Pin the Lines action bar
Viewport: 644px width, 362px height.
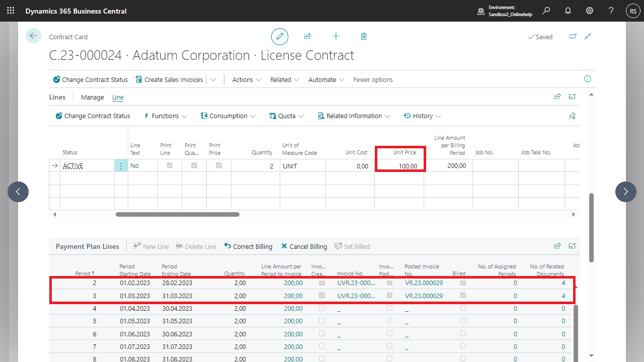pyautogui.click(x=572, y=116)
